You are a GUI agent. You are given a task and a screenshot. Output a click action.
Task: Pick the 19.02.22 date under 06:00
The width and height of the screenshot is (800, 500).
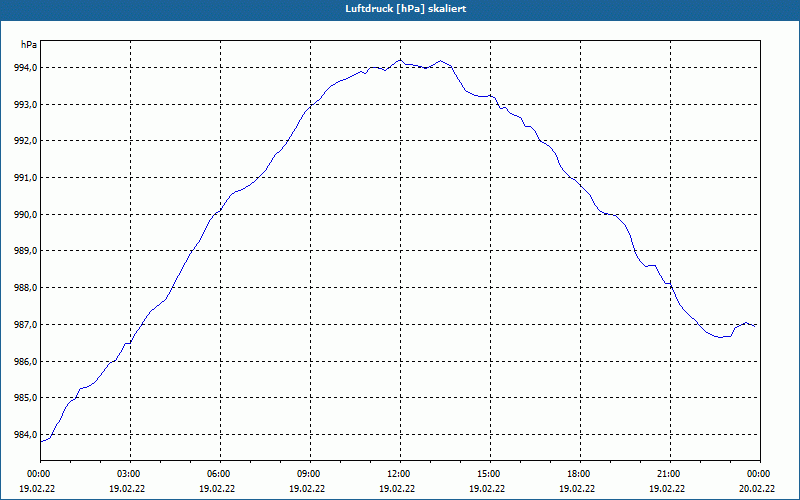pyautogui.click(x=217, y=489)
